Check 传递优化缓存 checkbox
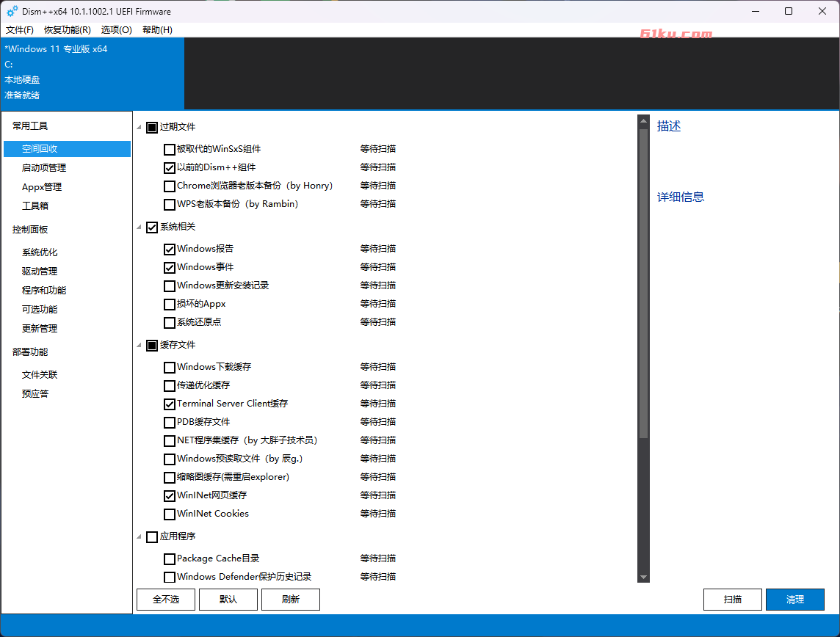This screenshot has width=840, height=637. 170,385
